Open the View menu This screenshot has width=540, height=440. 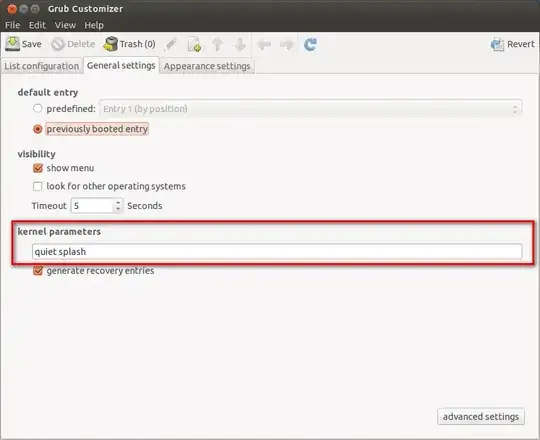(x=65, y=25)
